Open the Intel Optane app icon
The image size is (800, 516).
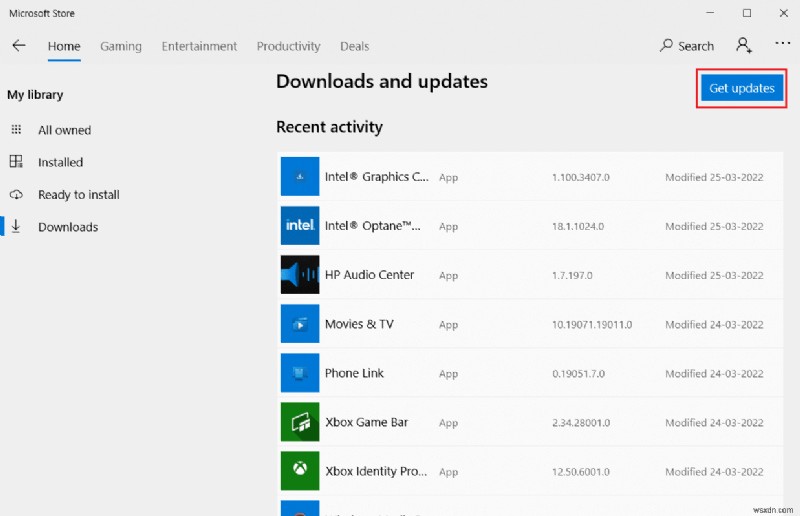click(300, 226)
